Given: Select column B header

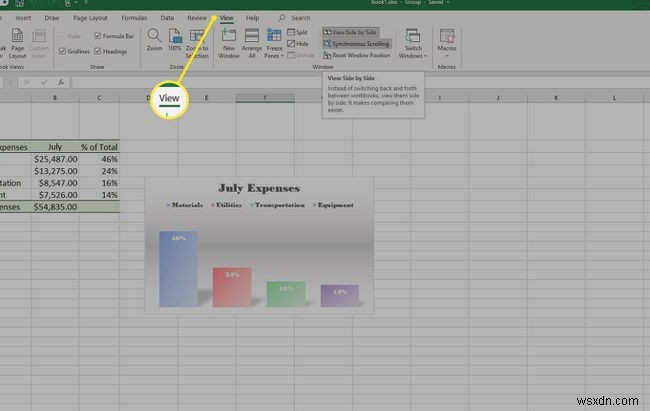Looking at the screenshot, I should [55, 98].
